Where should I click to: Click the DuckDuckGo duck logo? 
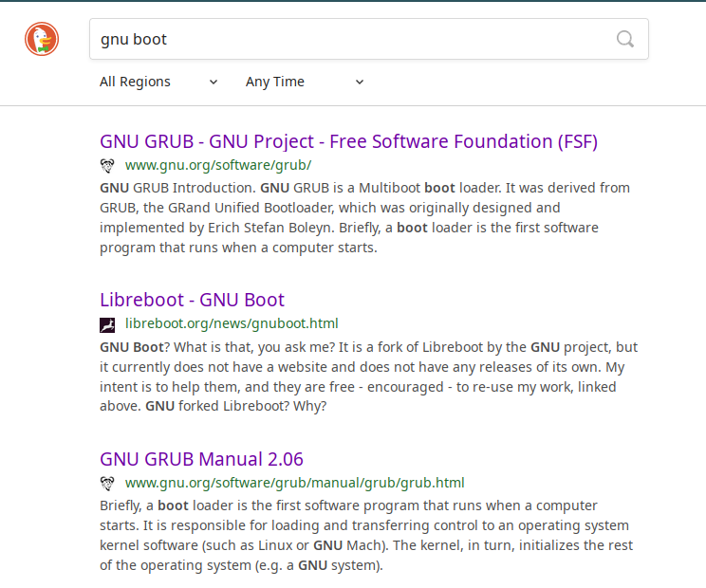(x=42, y=39)
